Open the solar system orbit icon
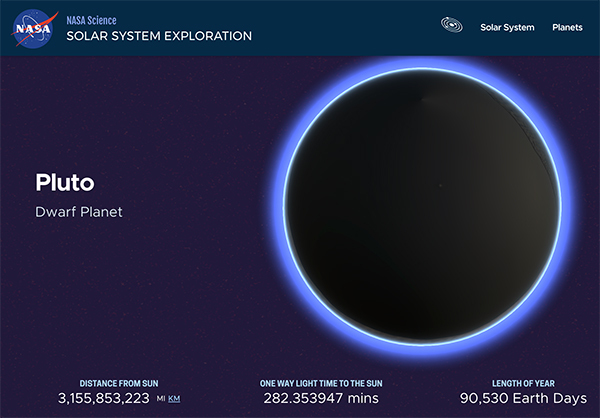This screenshot has height=418, width=600. point(452,25)
